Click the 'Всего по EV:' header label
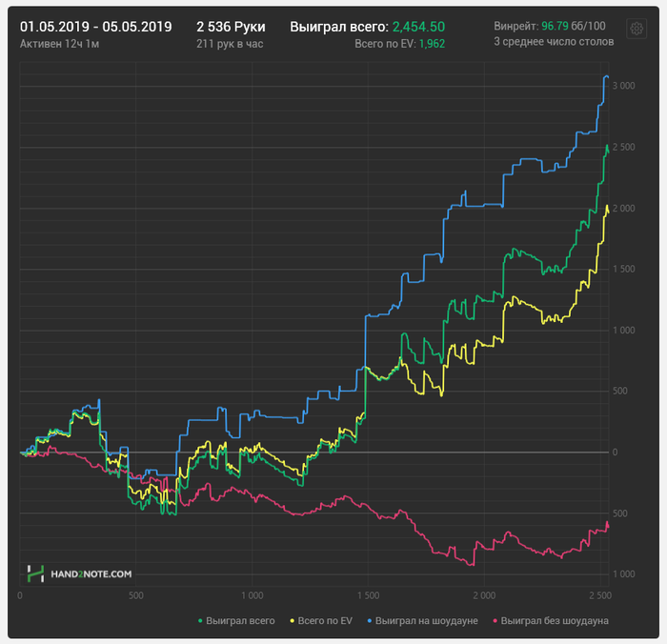The width and height of the screenshot is (667, 644). point(385,44)
